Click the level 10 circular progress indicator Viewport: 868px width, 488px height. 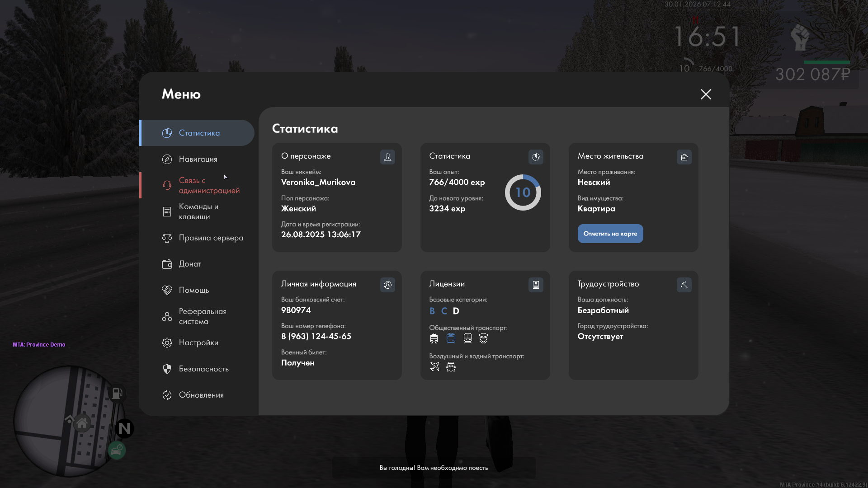tap(523, 192)
